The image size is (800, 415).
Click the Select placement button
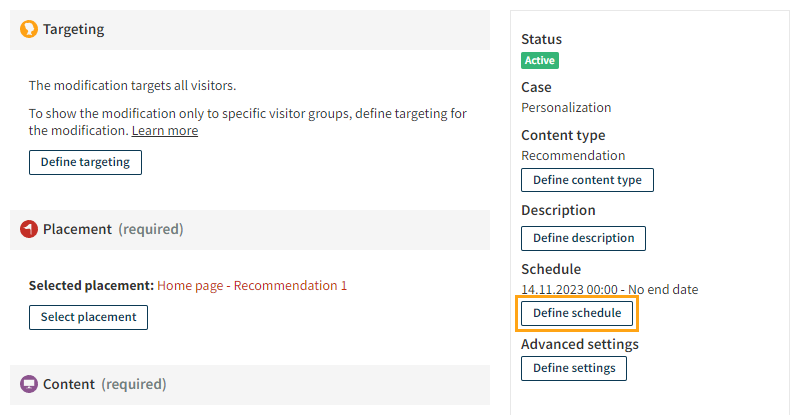click(88, 317)
